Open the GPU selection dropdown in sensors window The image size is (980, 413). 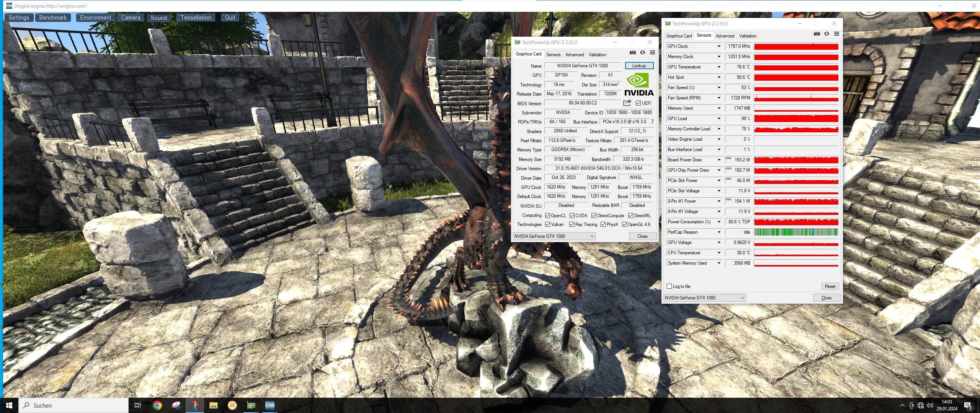pos(742,298)
